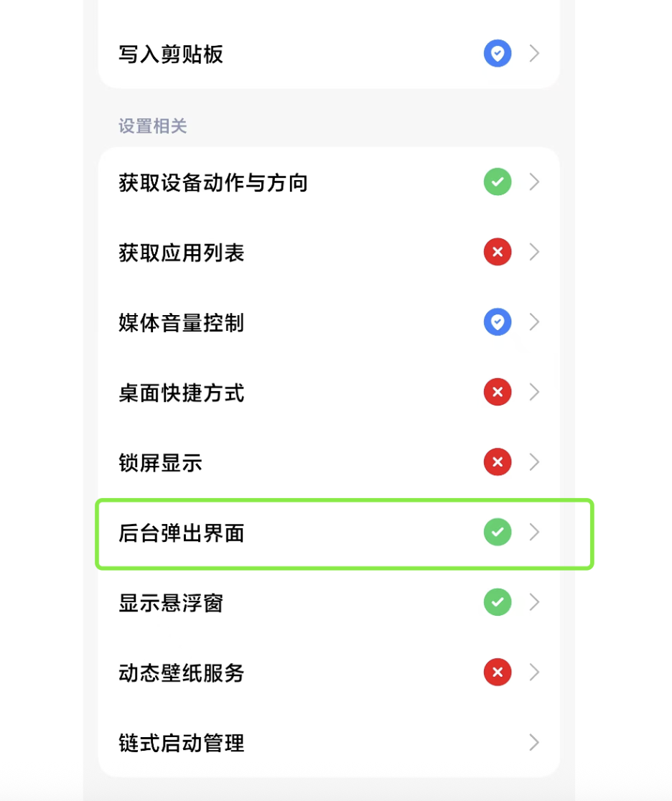Tap the green check icon for 获取设备动作与方向
The image size is (672, 801).
click(x=498, y=182)
